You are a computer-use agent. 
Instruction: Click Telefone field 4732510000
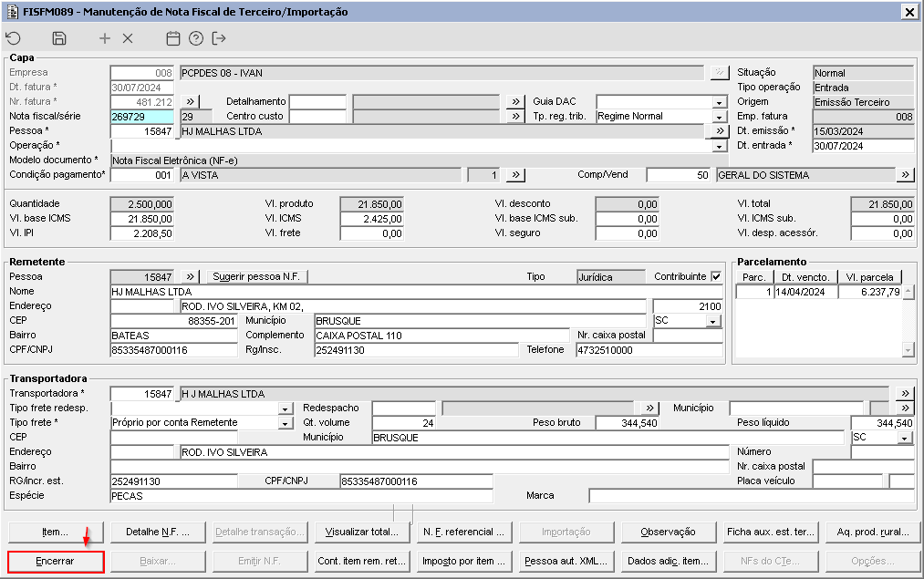click(x=649, y=350)
